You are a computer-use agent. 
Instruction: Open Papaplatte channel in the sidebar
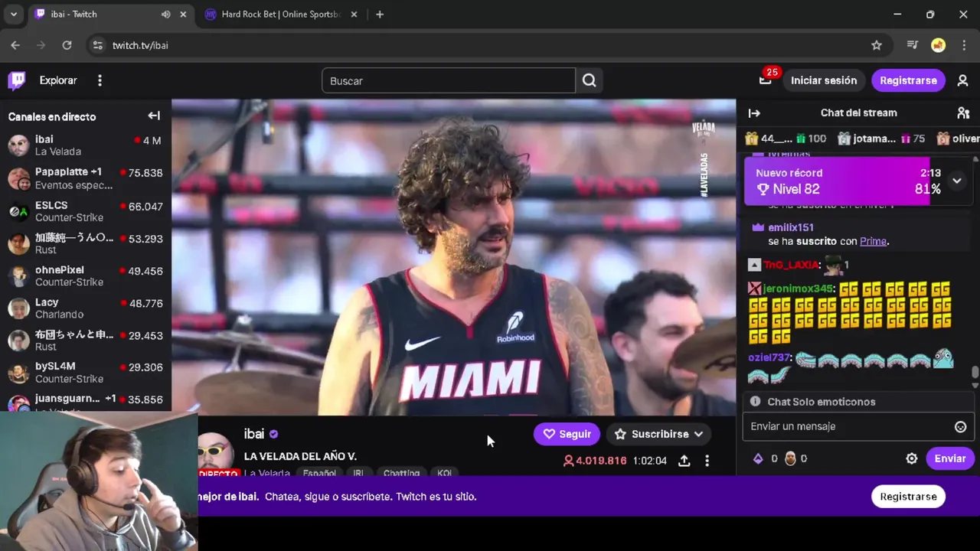tap(85, 178)
